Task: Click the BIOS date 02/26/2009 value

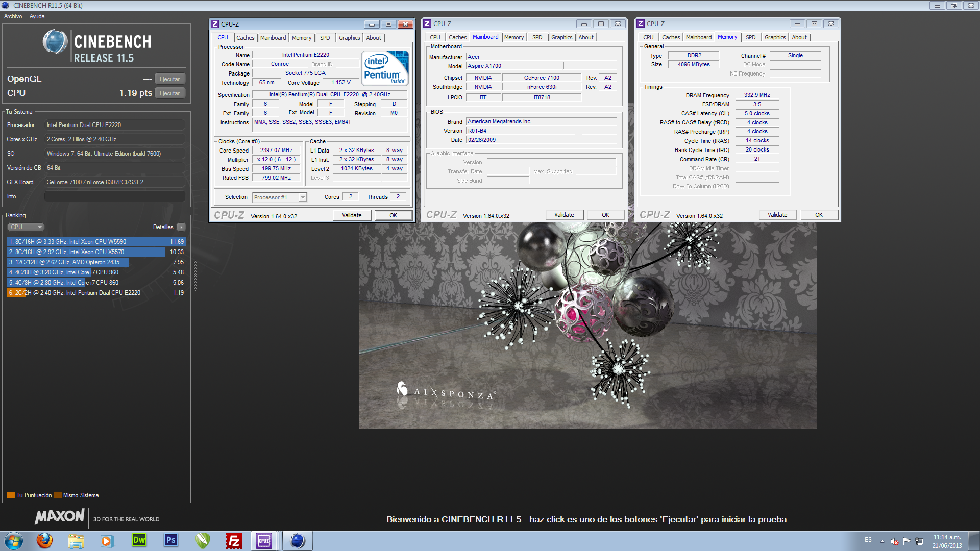Action: coord(541,140)
